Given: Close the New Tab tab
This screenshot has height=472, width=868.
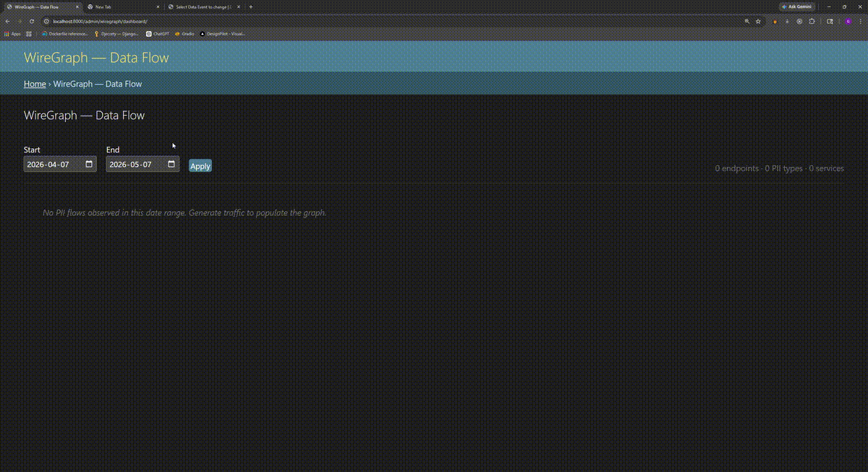Looking at the screenshot, I should click(x=157, y=7).
